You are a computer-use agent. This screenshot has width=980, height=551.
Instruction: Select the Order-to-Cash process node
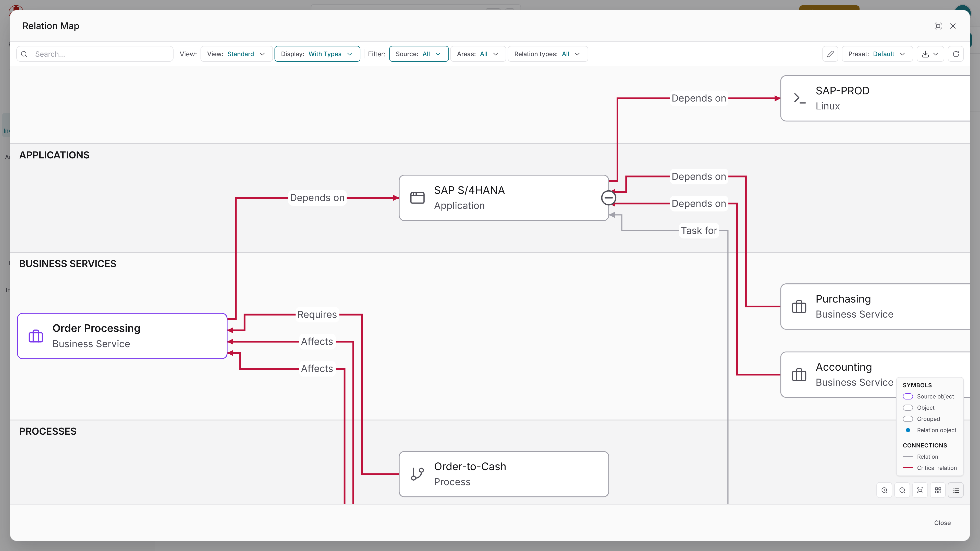pos(503,474)
